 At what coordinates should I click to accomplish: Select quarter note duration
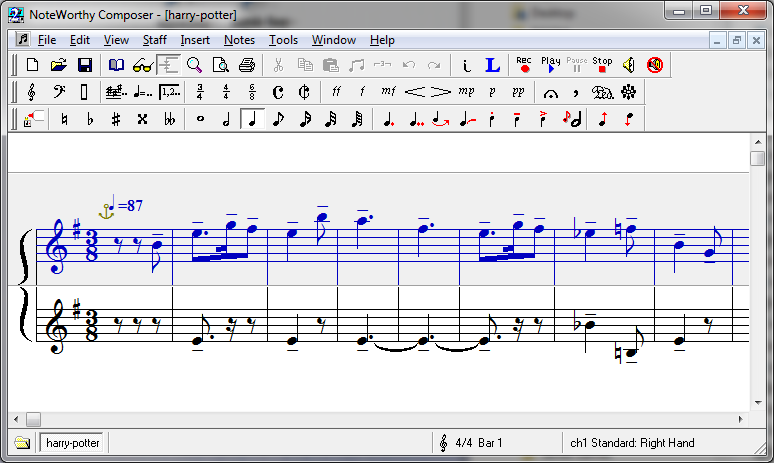(x=252, y=119)
